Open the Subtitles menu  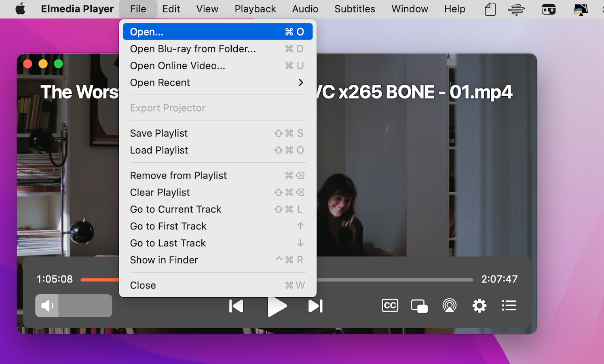coord(355,9)
